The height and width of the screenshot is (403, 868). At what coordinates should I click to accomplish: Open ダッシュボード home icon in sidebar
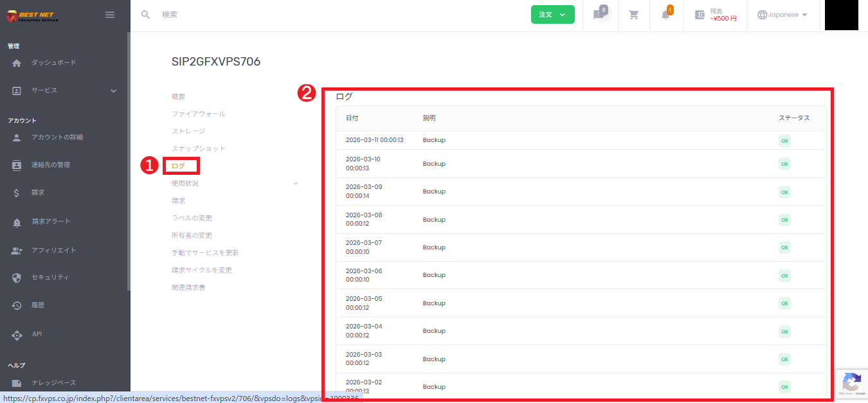pyautogui.click(x=17, y=63)
